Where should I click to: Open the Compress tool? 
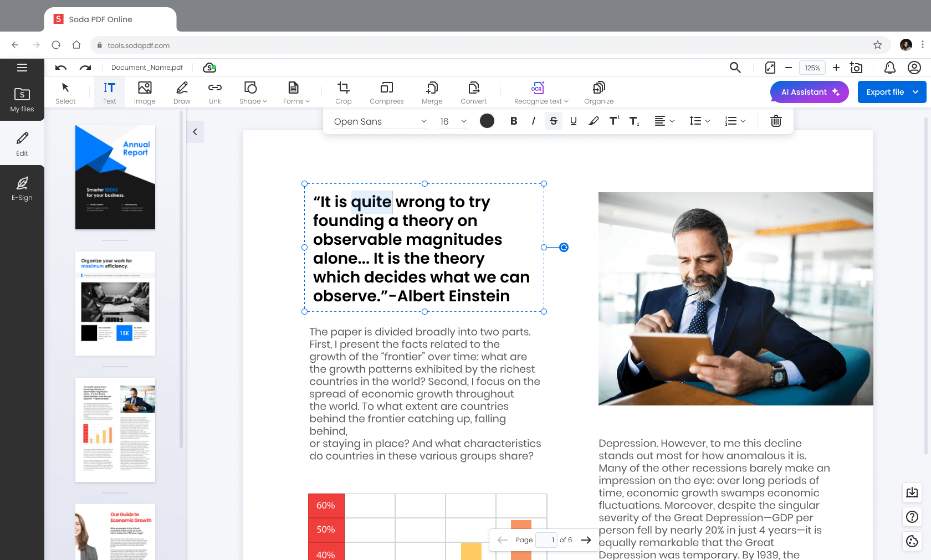pos(386,92)
